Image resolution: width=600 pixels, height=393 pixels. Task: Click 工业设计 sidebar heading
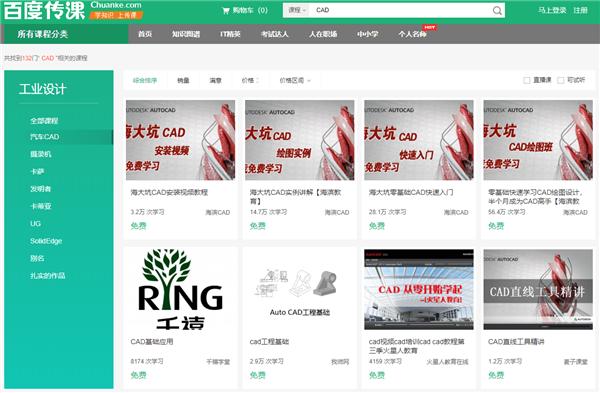[x=42, y=89]
